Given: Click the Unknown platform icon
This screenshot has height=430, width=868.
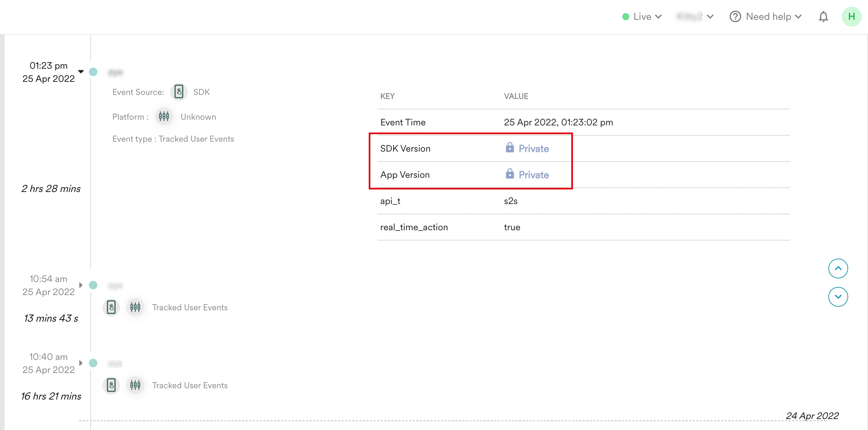Looking at the screenshot, I should tap(164, 117).
